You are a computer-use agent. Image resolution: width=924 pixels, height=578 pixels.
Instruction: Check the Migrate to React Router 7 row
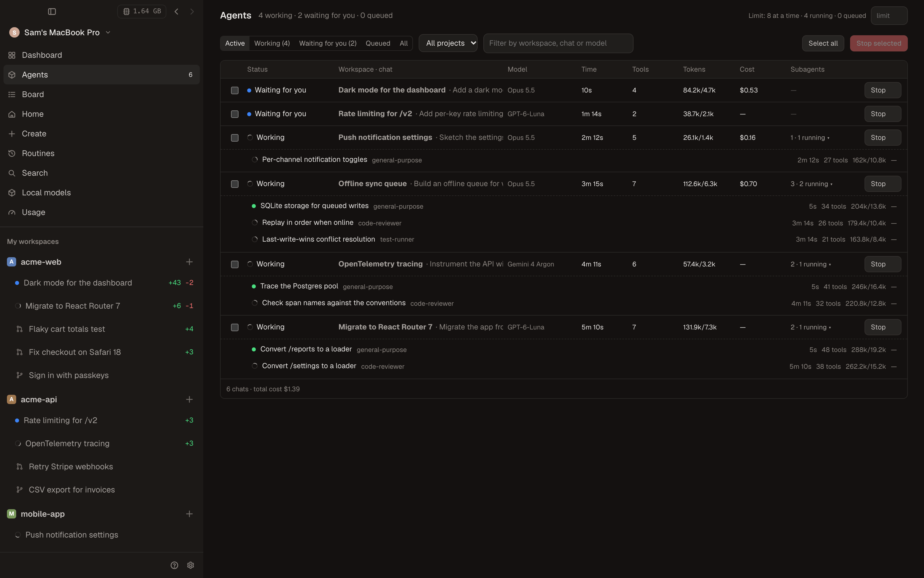click(235, 327)
